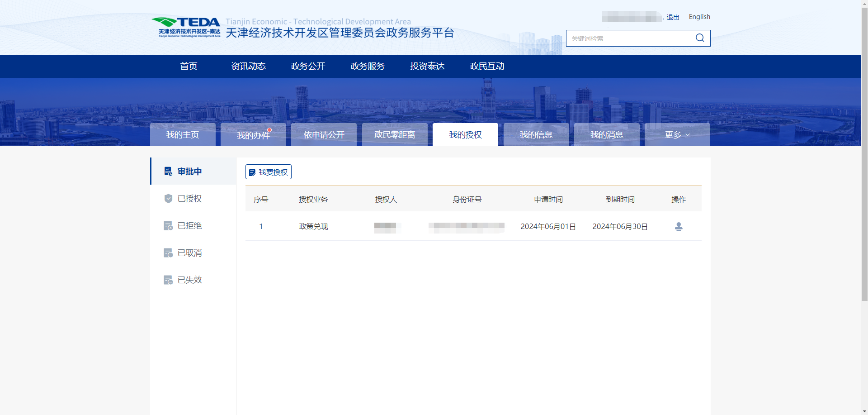868x415 pixels.
Task: Click the 审批中 sidebar icon
Action: pyautogui.click(x=168, y=171)
